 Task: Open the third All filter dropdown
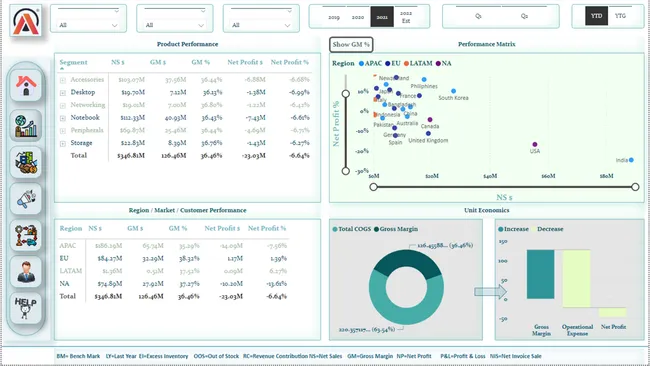click(x=261, y=25)
